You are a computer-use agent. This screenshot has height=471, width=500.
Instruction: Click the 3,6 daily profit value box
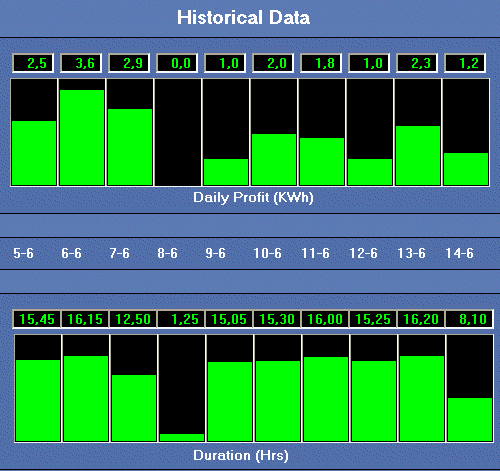[x=81, y=63]
